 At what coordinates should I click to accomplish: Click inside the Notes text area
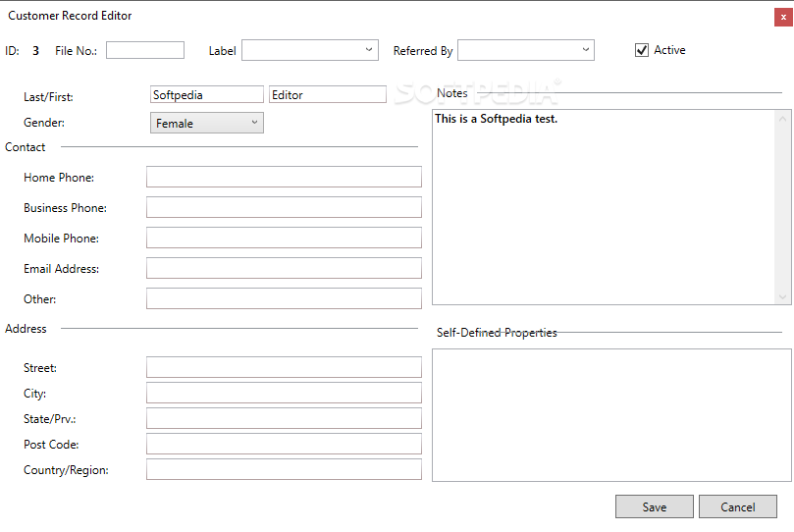pyautogui.click(x=604, y=206)
